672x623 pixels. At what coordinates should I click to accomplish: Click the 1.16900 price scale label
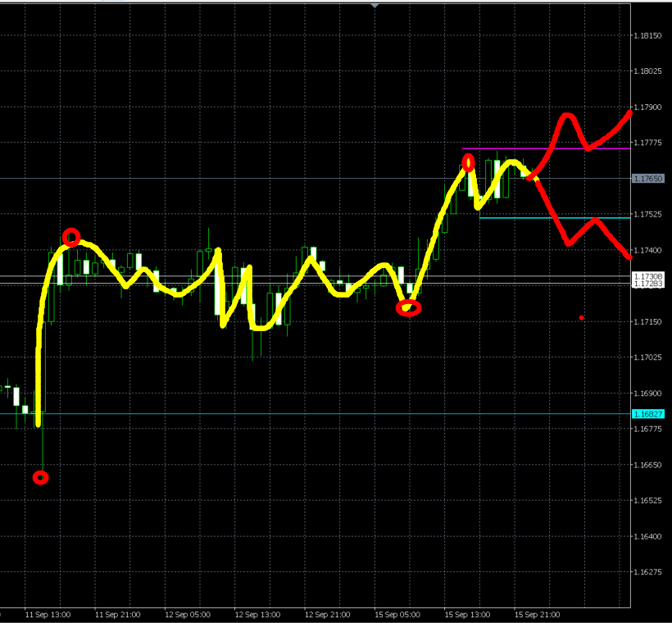pos(647,393)
